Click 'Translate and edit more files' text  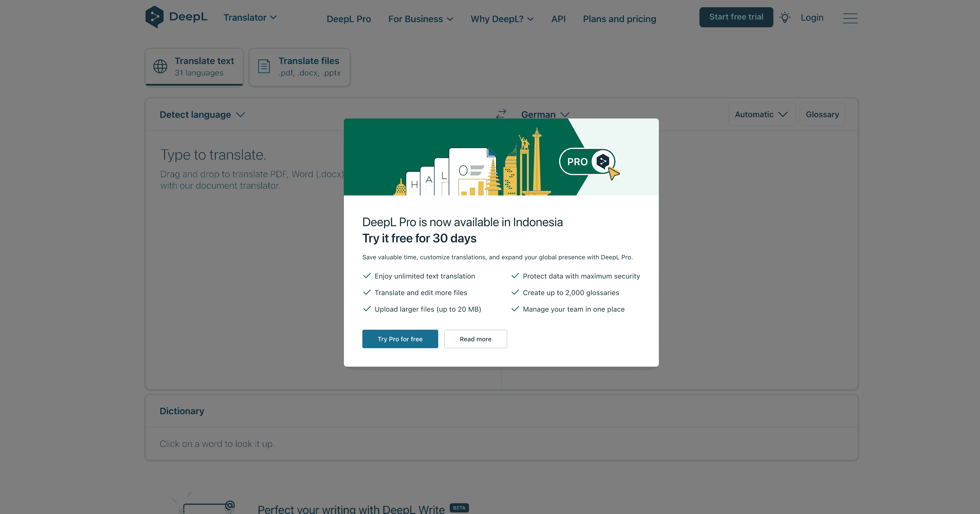(x=420, y=293)
